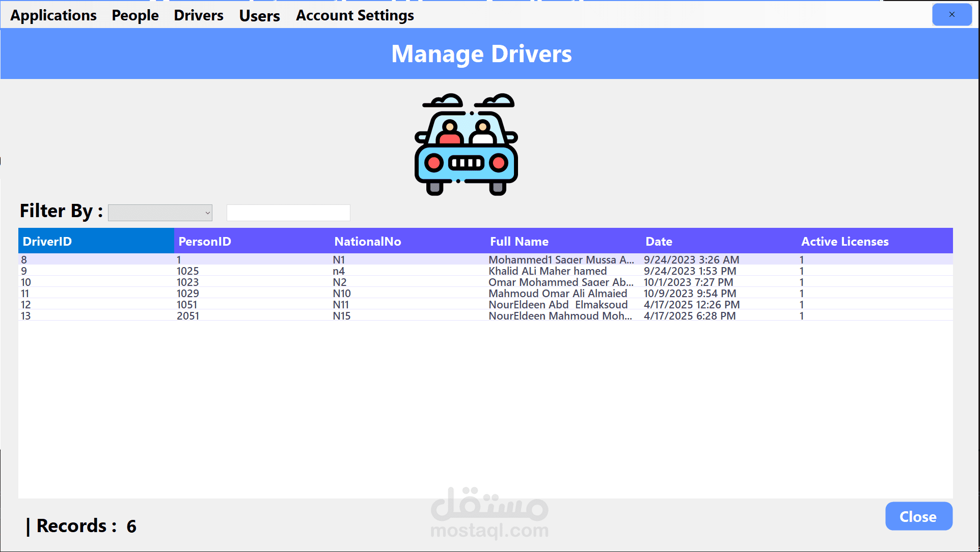Open the People menu
Image resolution: width=980 pixels, height=552 pixels.
[135, 15]
